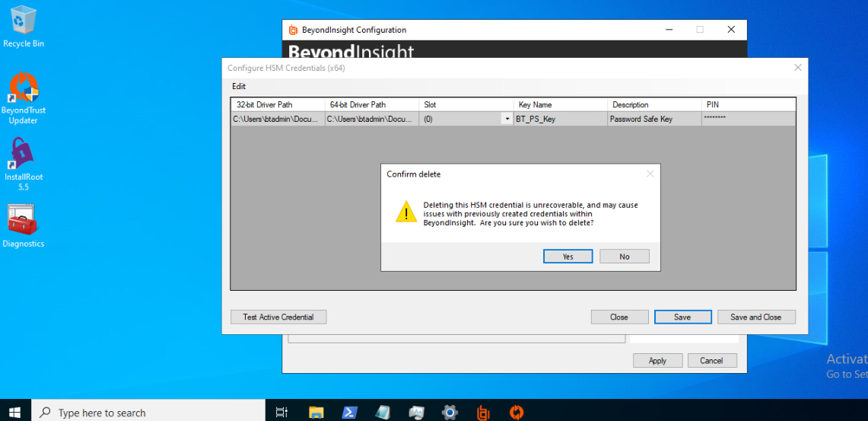Image resolution: width=868 pixels, height=421 pixels.
Task: Click Apply in BeyondInsight Configuration window
Action: [x=657, y=361]
